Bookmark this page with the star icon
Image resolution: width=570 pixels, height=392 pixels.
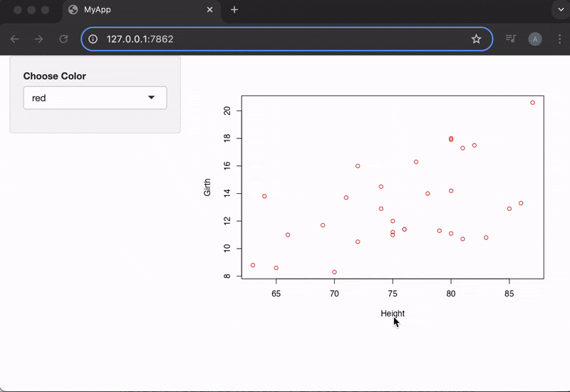(x=476, y=39)
